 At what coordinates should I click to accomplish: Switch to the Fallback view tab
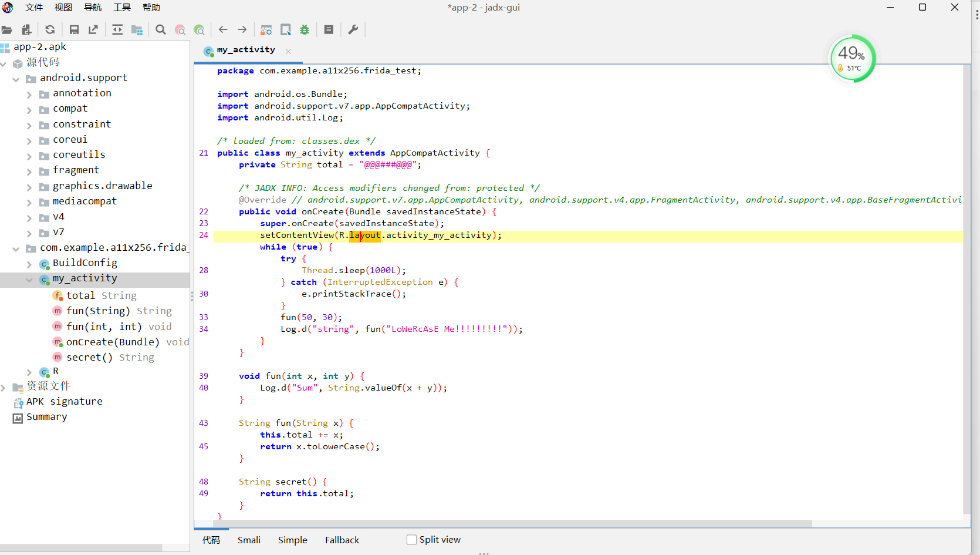(x=342, y=540)
